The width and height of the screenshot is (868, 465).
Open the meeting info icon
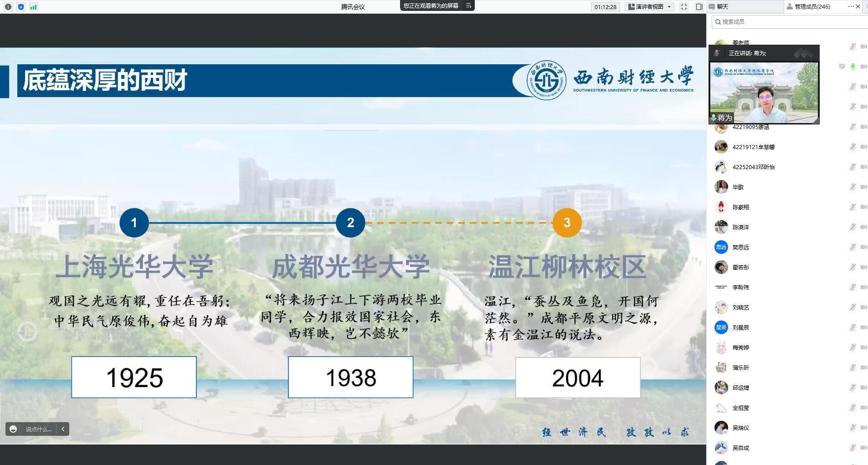[8, 7]
